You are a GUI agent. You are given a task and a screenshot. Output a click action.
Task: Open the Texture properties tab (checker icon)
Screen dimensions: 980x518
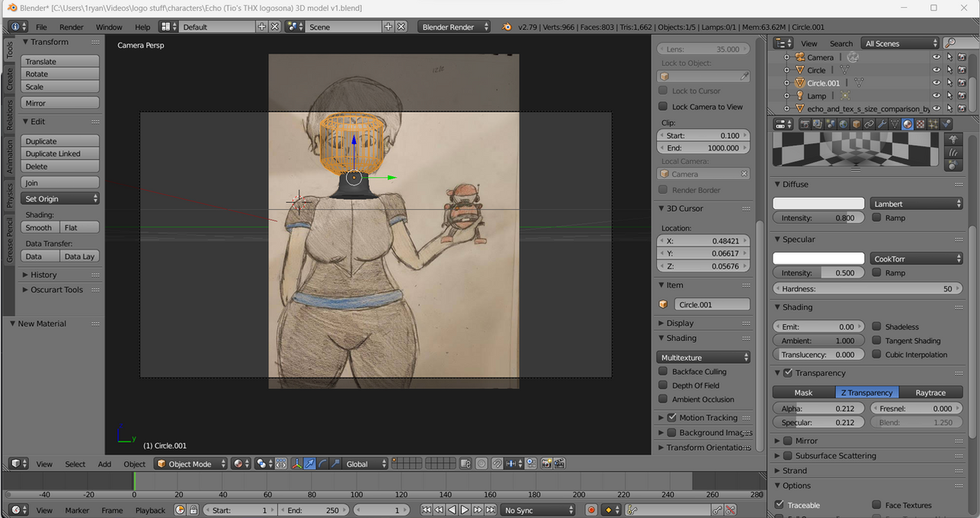click(920, 123)
